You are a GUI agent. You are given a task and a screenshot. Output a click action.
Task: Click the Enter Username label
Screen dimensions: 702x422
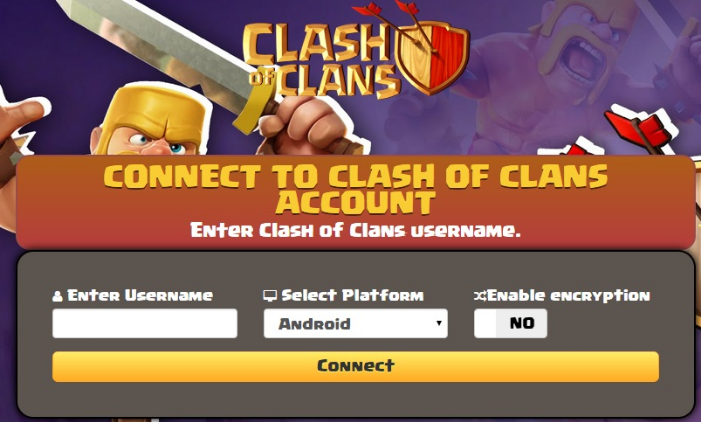tap(140, 296)
